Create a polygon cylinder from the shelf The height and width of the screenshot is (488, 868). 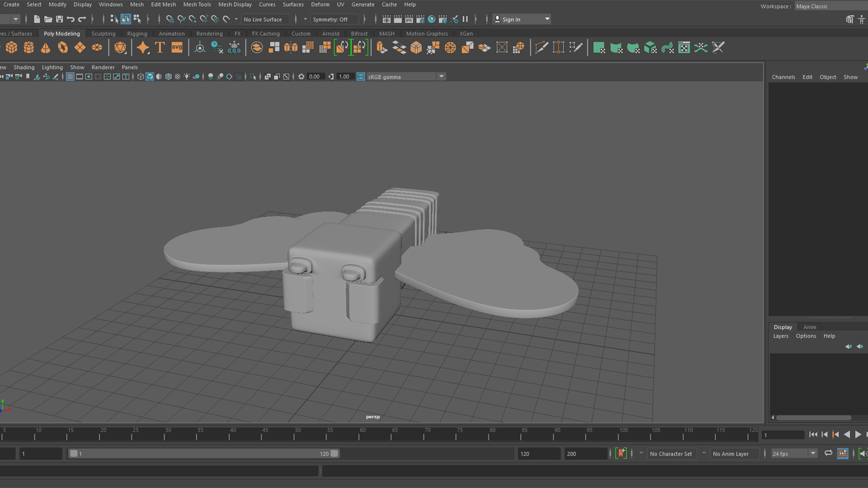click(29, 47)
